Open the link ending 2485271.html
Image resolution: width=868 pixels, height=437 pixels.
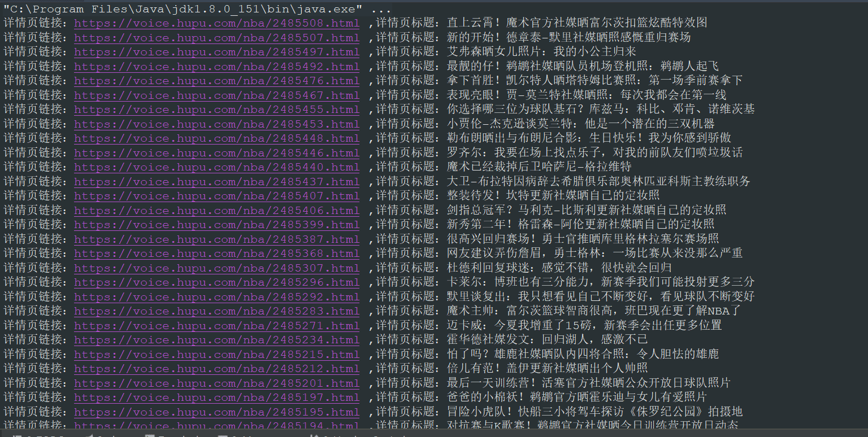217,326
